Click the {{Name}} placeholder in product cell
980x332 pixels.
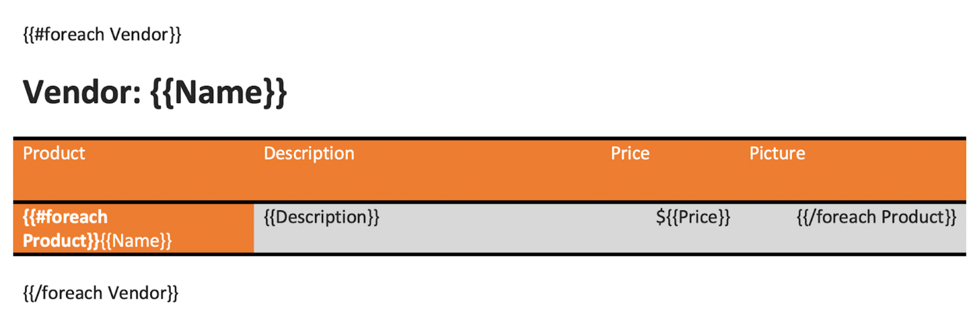[136, 241]
